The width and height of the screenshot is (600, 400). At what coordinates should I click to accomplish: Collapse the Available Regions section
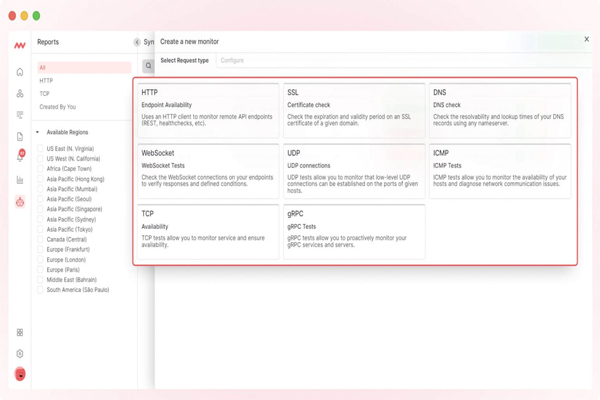click(x=37, y=132)
